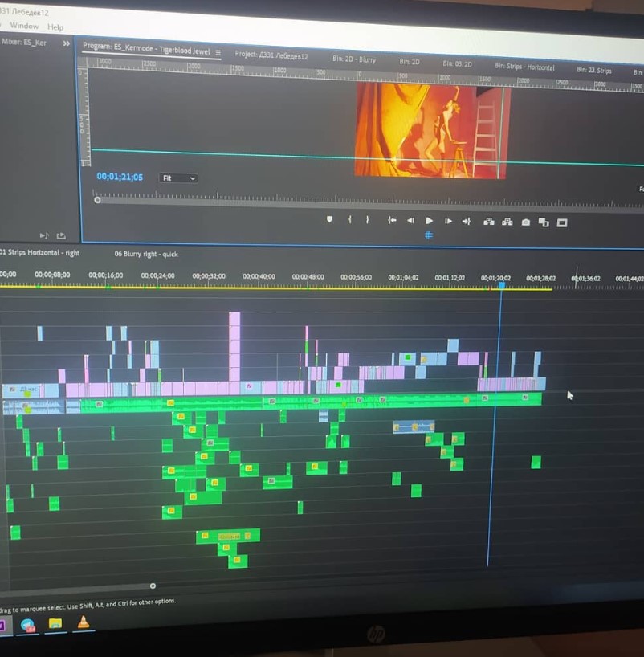Step forward one frame in Program monitor
The image size is (644, 657).
[x=448, y=221]
